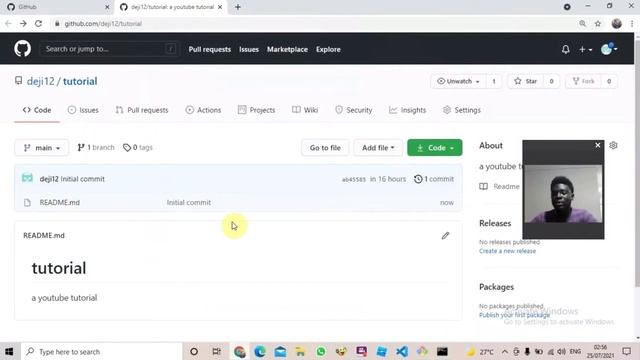Close the deji12/tutorial browser tab

click(220, 7)
